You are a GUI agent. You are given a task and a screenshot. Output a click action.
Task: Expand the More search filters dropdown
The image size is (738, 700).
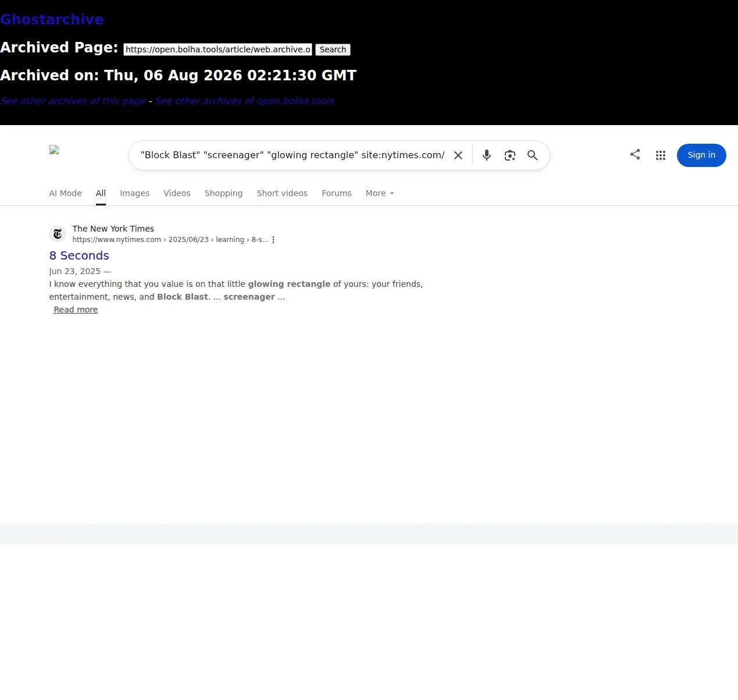pos(380,193)
